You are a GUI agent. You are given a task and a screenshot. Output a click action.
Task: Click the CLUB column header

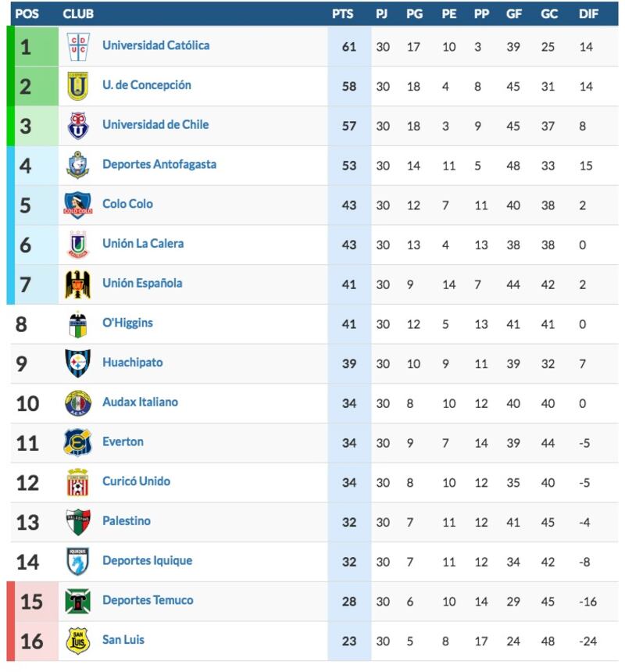(x=78, y=14)
